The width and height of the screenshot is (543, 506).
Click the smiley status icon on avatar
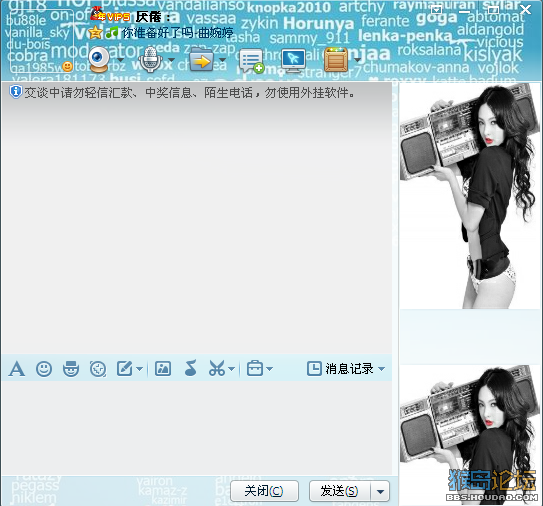pyautogui.click(x=67, y=66)
